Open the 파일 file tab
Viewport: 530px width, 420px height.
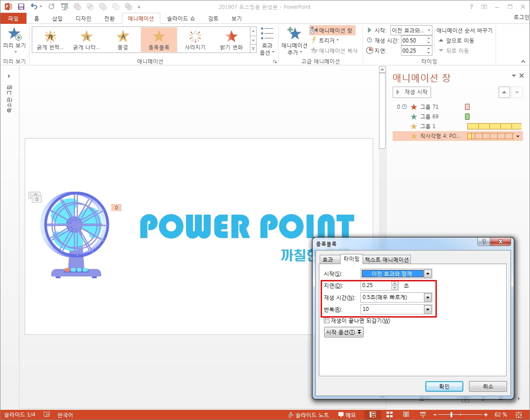[x=13, y=19]
